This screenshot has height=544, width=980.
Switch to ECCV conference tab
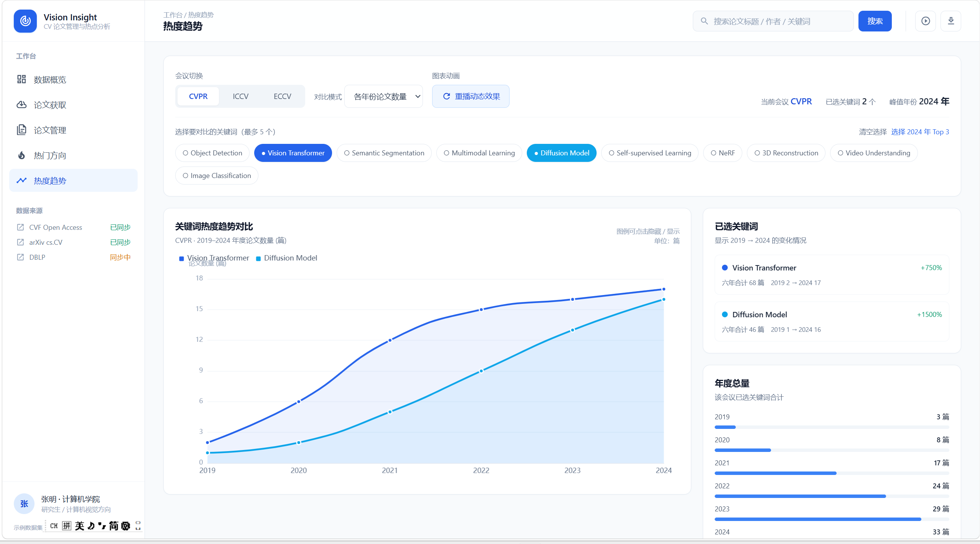click(x=283, y=96)
